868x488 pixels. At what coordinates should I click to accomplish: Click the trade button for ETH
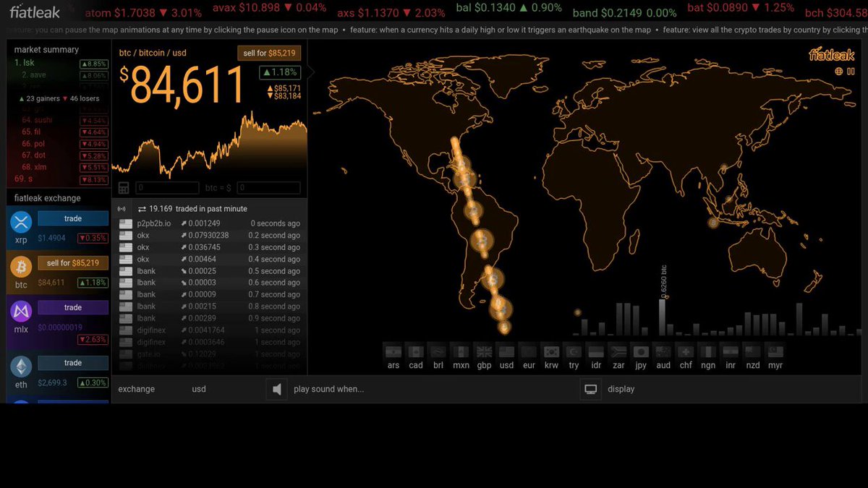click(73, 363)
